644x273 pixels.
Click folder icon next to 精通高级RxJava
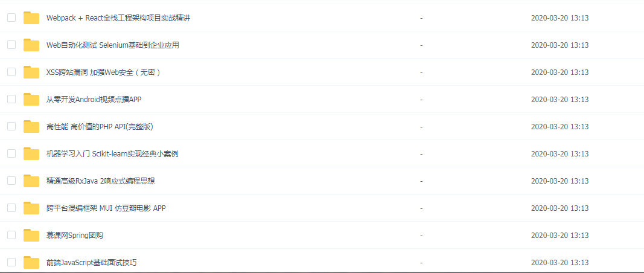31,181
